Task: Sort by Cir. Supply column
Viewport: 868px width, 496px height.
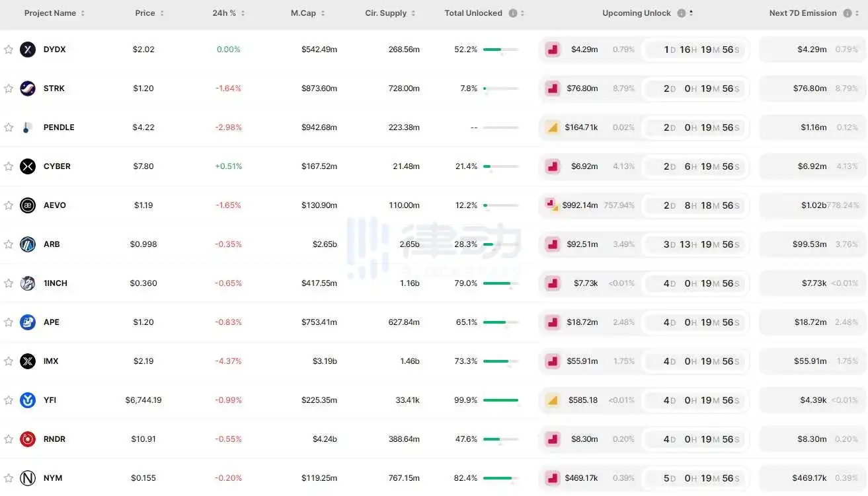Action: point(391,13)
